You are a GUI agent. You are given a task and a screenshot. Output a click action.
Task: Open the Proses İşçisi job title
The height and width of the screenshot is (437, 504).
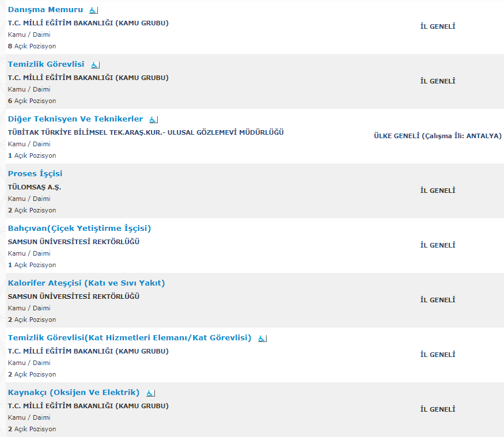point(35,174)
